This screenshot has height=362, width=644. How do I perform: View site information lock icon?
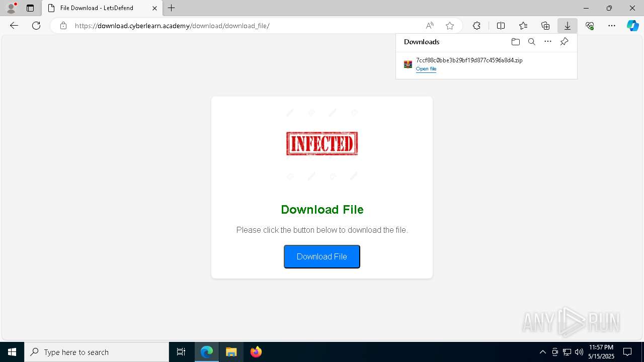[x=63, y=26]
